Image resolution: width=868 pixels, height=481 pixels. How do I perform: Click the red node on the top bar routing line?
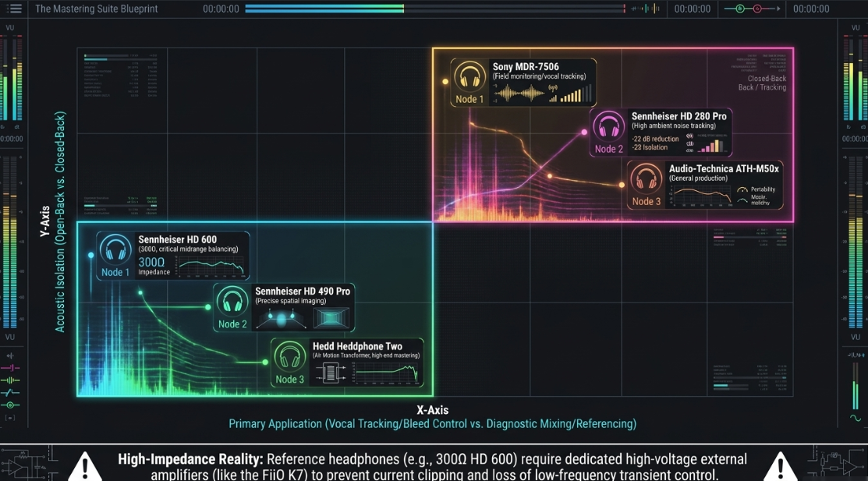pos(757,9)
